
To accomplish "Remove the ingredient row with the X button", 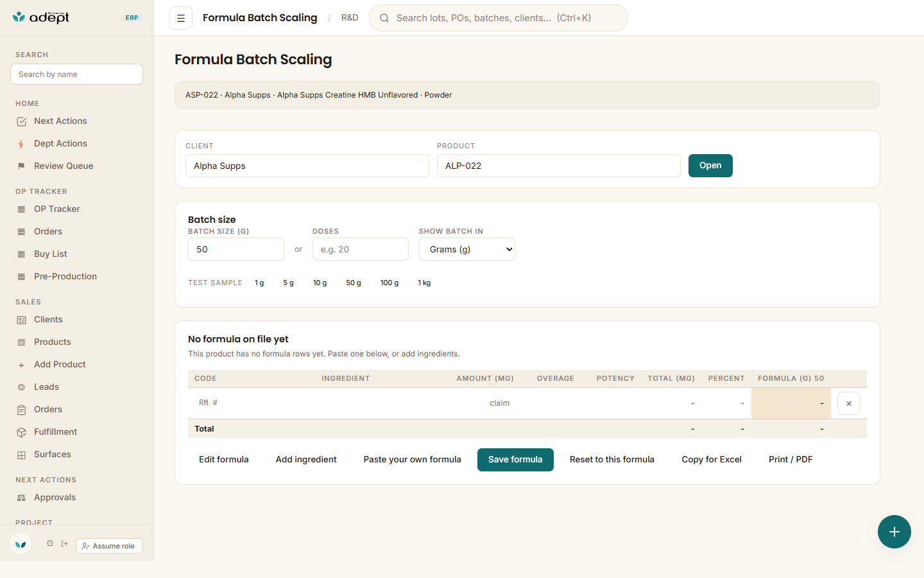I will [x=849, y=403].
